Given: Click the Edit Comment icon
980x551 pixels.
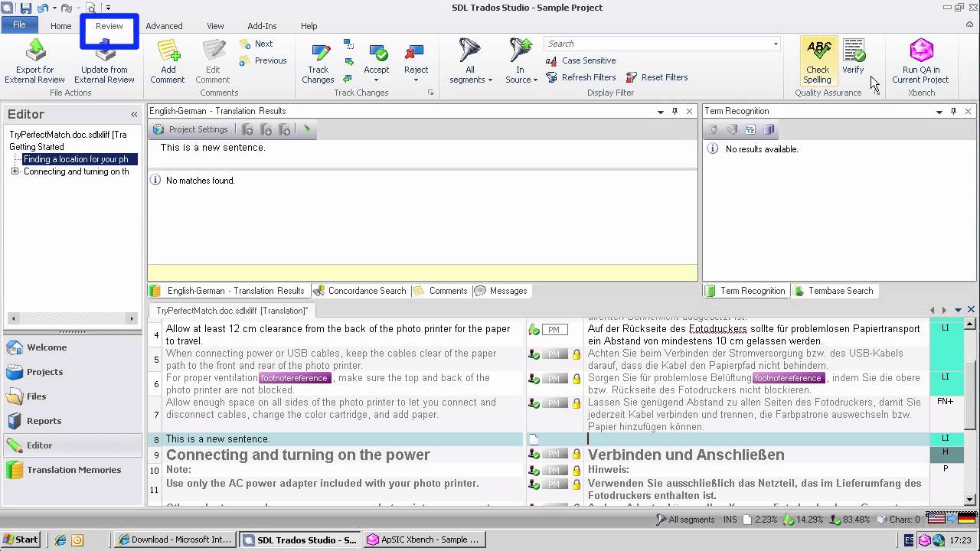Looking at the screenshot, I should click(x=213, y=51).
